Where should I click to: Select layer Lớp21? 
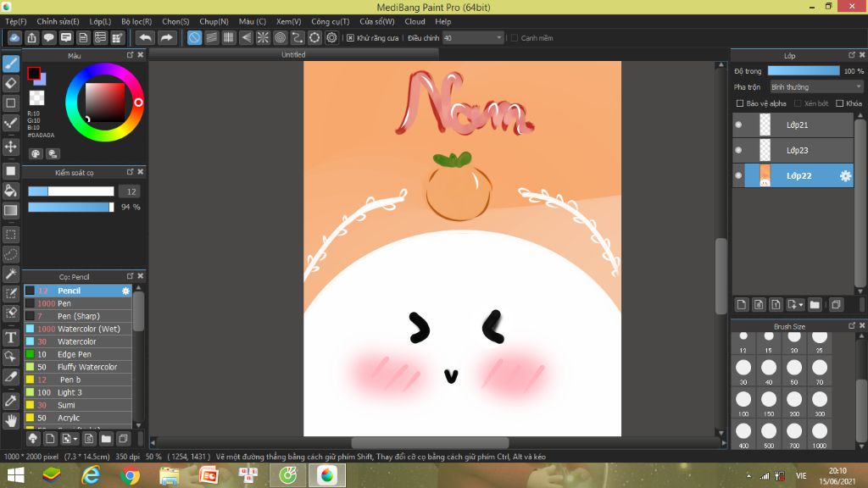[793, 125]
